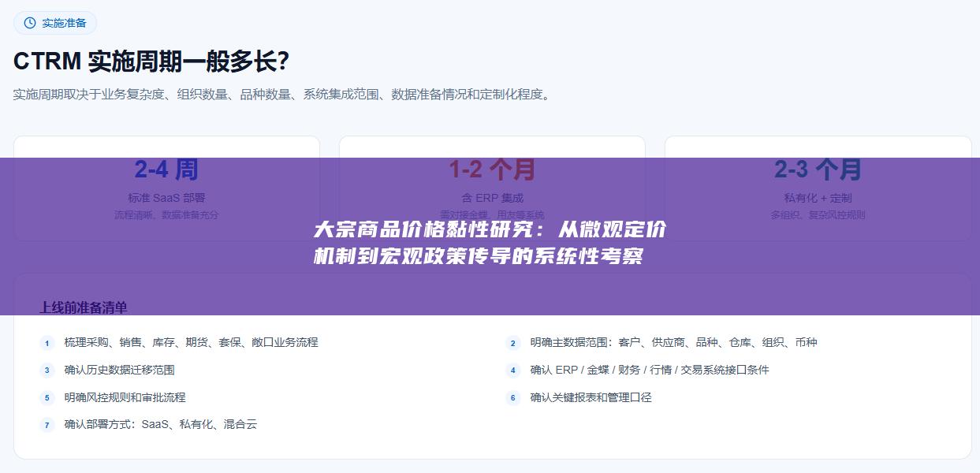The width and height of the screenshot is (980, 473).
Task: Click the 2-3 个月 duration text
Action: pyautogui.click(x=818, y=169)
